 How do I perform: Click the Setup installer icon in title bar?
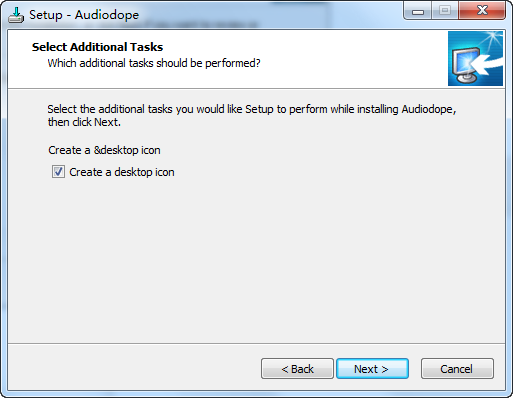16,15
